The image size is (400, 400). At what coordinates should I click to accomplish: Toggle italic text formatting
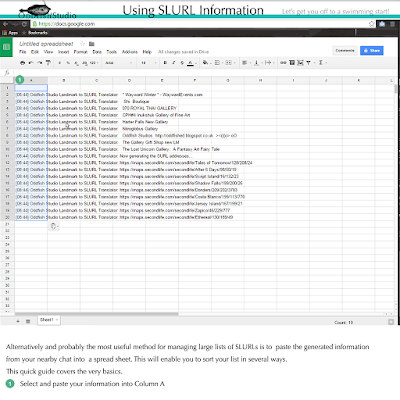(173, 63)
